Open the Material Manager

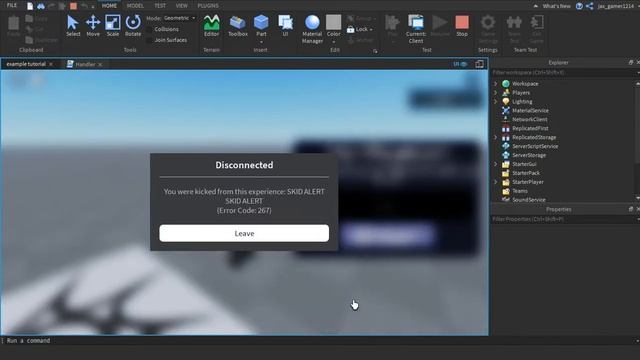[312, 29]
